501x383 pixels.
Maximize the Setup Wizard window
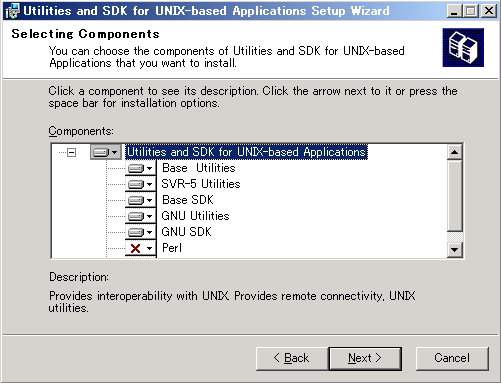click(x=470, y=11)
